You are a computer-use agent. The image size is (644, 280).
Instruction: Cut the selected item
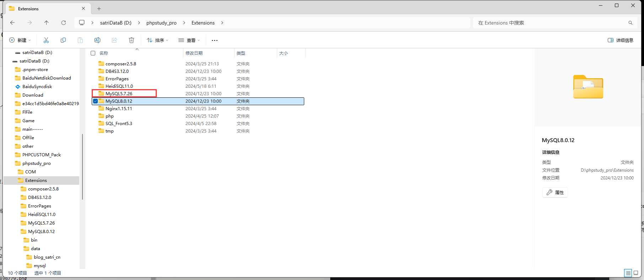(46, 40)
